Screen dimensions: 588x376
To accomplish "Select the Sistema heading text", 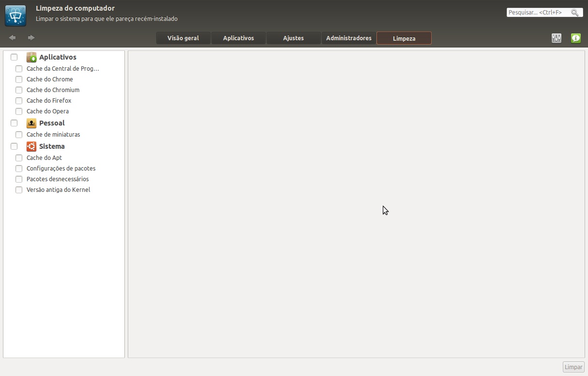I will point(52,146).
